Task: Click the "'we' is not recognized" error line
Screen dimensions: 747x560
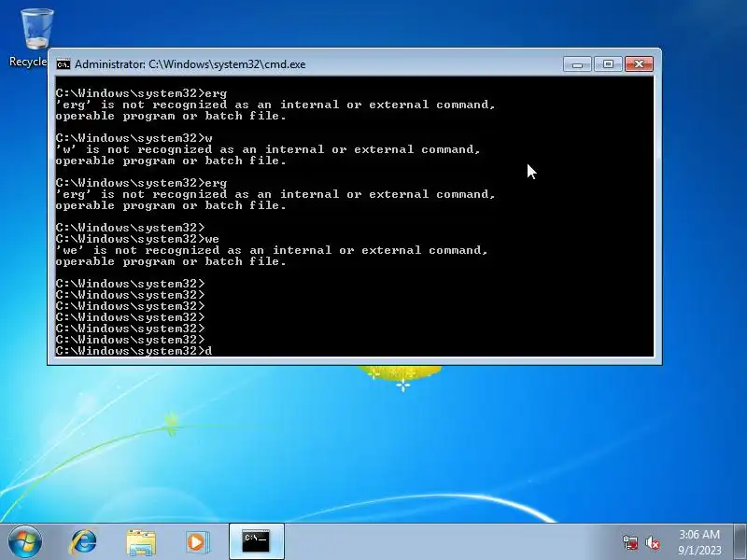Action: click(x=272, y=250)
